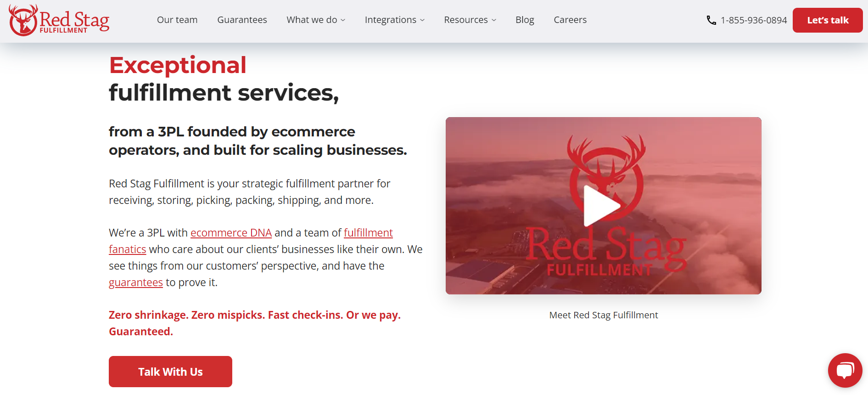Click the Red Stag Fulfillment logo
Image resolution: width=868 pixels, height=395 pixels.
[59, 20]
